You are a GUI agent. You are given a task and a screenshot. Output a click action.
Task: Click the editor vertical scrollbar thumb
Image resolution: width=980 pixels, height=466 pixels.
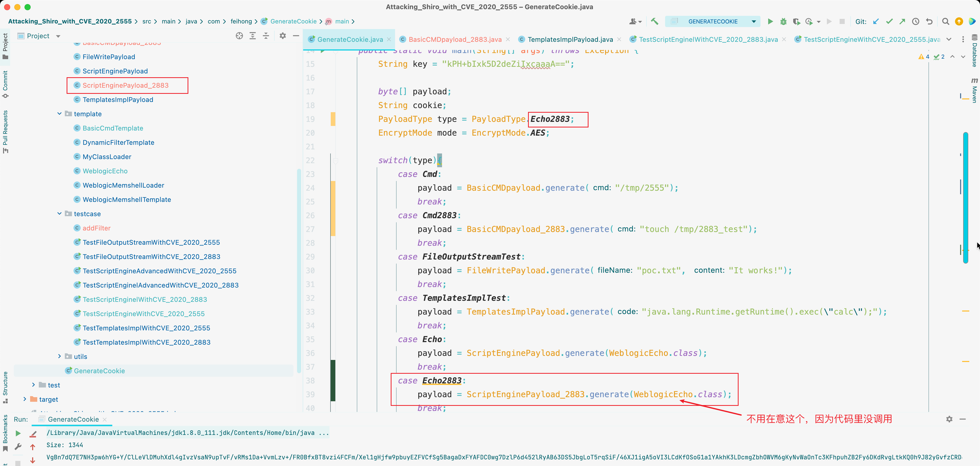coord(965,198)
